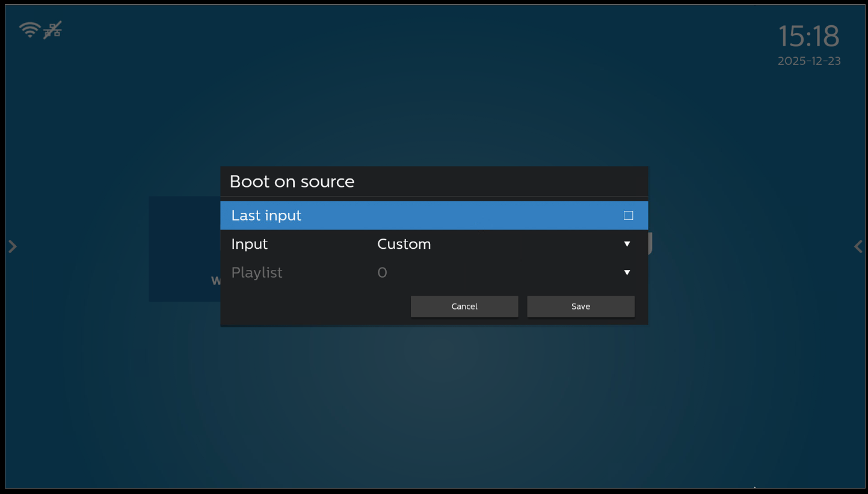This screenshot has height=494, width=868.
Task: Expand the Input dropdown arrow
Action: 627,244
